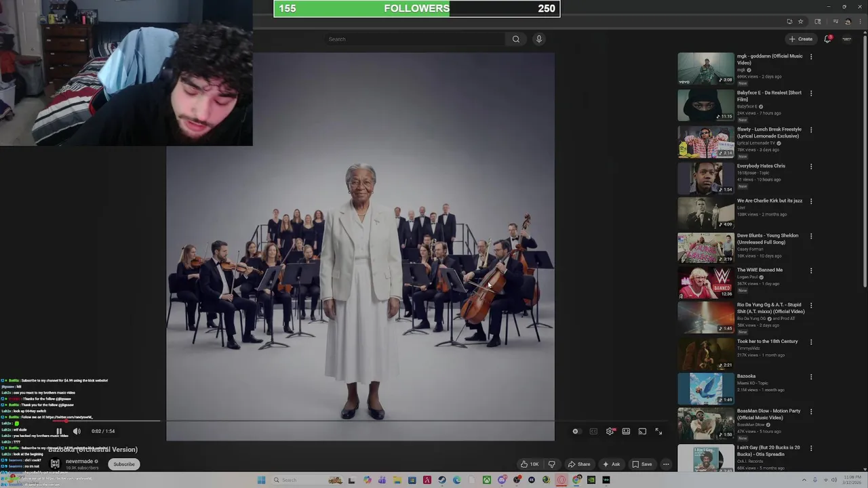Open the account avatar menu

click(x=847, y=39)
